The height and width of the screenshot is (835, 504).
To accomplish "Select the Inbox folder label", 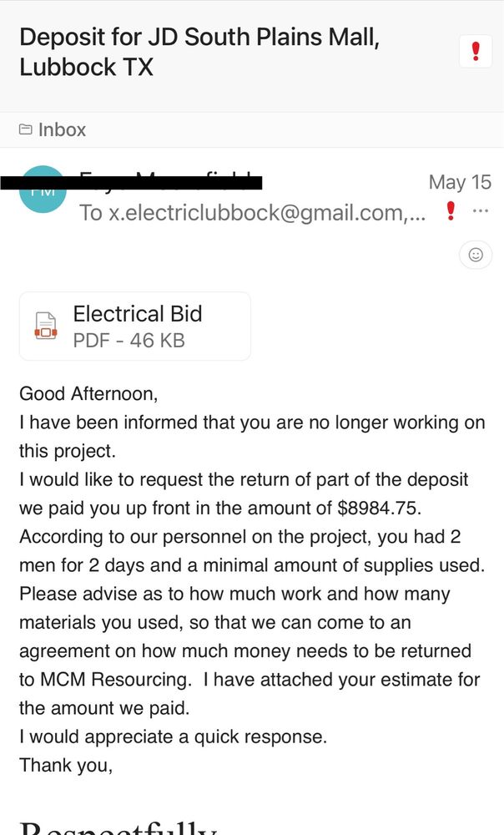I will click(62, 129).
